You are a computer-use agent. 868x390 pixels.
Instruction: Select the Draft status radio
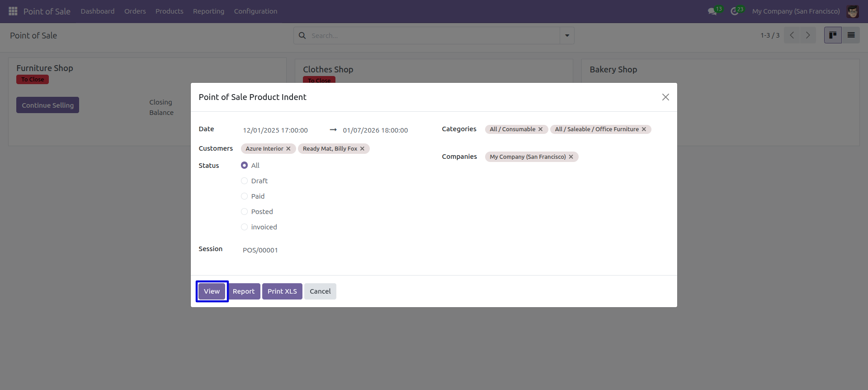(244, 181)
